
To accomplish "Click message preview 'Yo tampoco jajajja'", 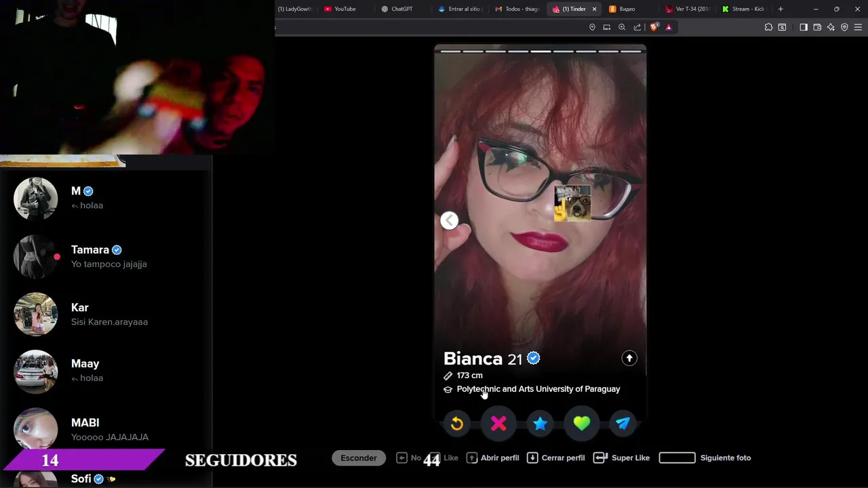I will [109, 264].
